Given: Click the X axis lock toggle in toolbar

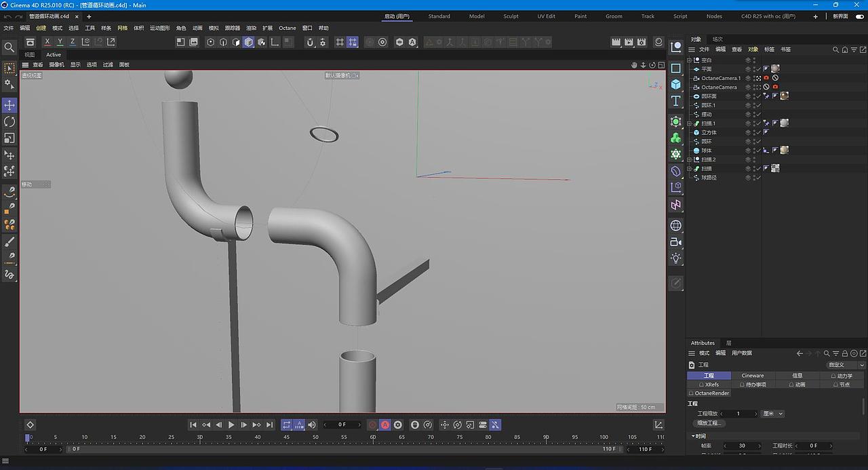Looking at the screenshot, I should tap(47, 41).
